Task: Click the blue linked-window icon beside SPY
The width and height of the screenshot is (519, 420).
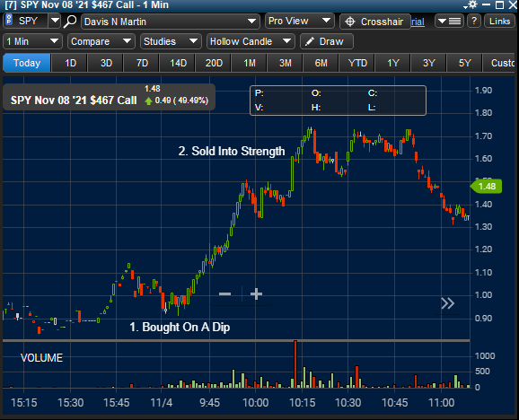Action: 9,21
